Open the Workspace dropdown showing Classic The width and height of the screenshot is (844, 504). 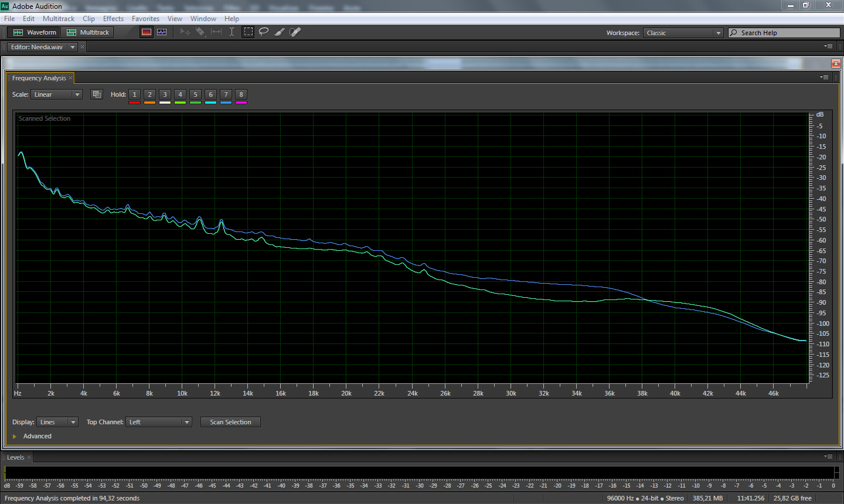tap(683, 33)
